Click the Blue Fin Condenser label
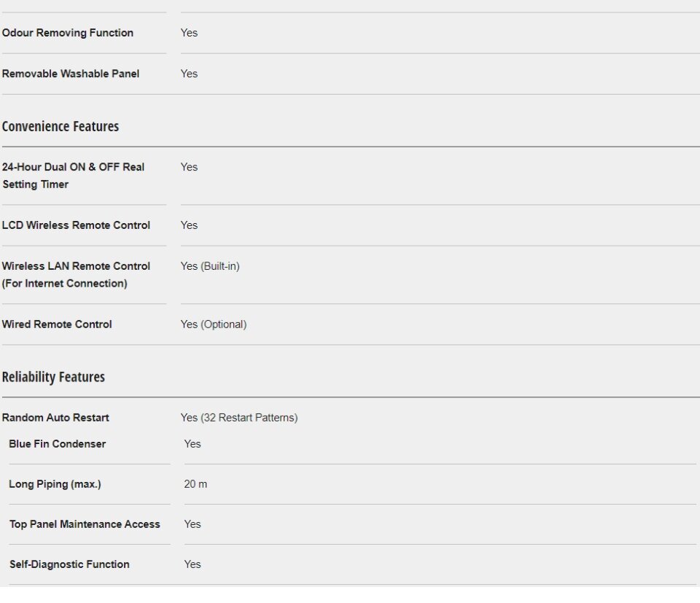 (x=57, y=444)
